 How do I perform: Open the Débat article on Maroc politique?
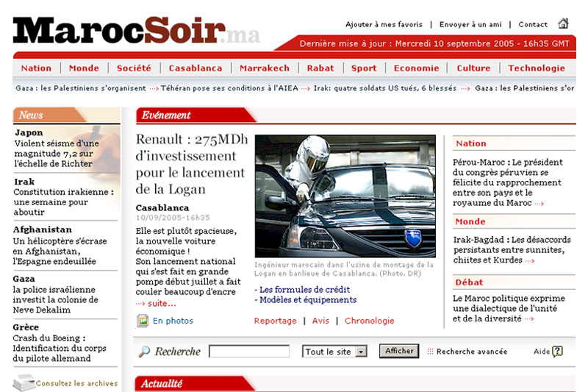(x=509, y=309)
